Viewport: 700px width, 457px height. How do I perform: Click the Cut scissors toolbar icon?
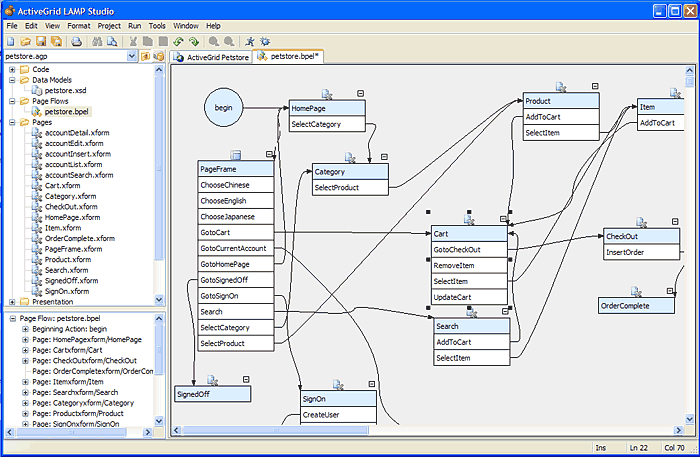coord(134,41)
